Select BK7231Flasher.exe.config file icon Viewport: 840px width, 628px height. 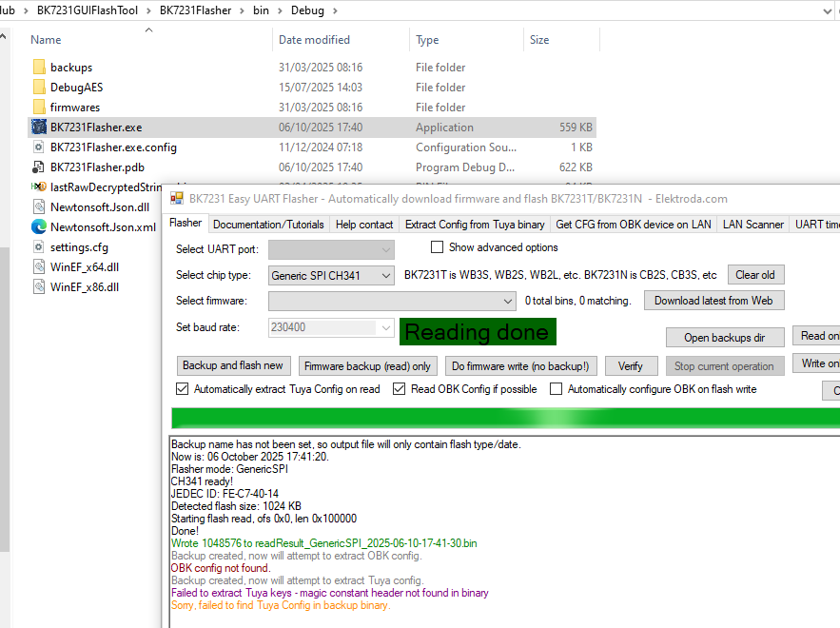(x=39, y=147)
